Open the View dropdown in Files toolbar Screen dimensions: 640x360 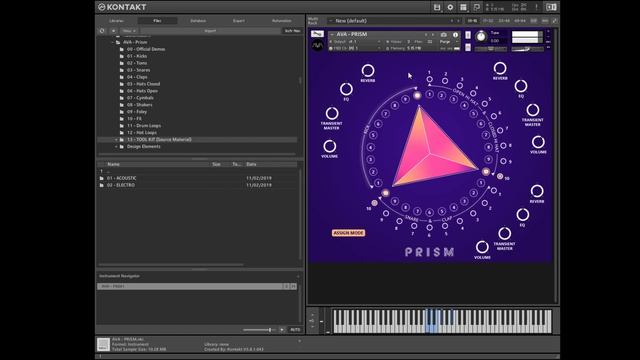tap(129, 31)
